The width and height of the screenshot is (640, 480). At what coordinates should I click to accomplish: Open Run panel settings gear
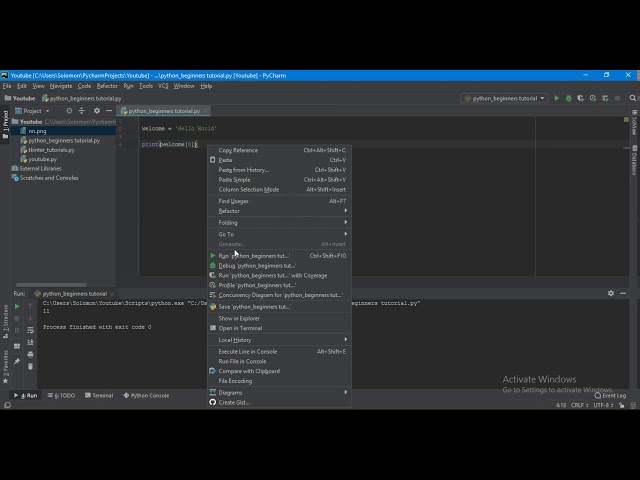point(611,293)
